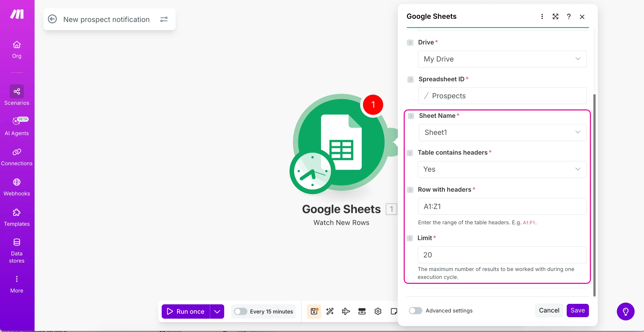The image size is (644, 332).
Task: Click the airplane explain flow icon
Action: click(x=346, y=311)
